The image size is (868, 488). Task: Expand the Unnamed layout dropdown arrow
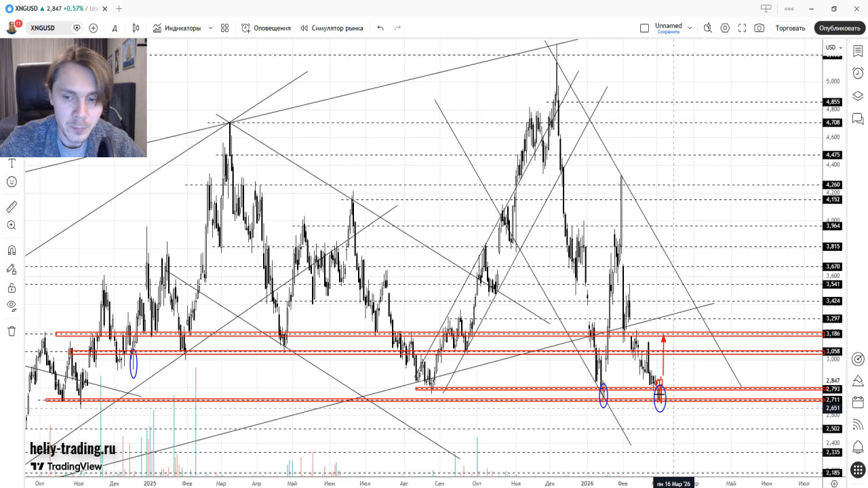(x=690, y=28)
